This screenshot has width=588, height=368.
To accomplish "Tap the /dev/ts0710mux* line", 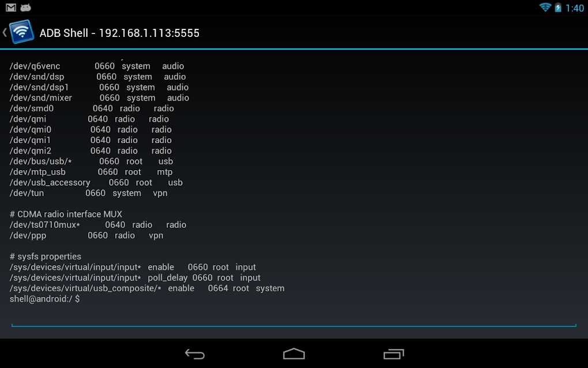I will click(98, 225).
